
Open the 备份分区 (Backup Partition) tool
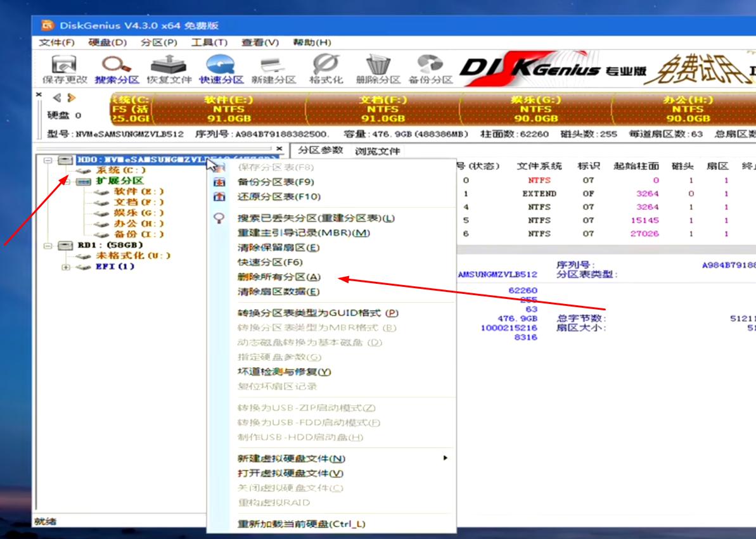[x=430, y=70]
